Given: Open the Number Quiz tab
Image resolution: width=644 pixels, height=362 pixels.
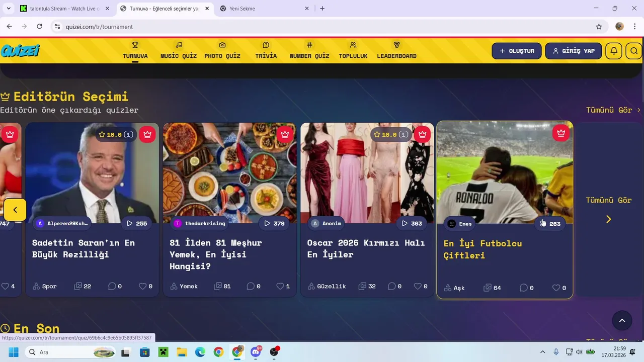Looking at the screenshot, I should pyautogui.click(x=309, y=51).
